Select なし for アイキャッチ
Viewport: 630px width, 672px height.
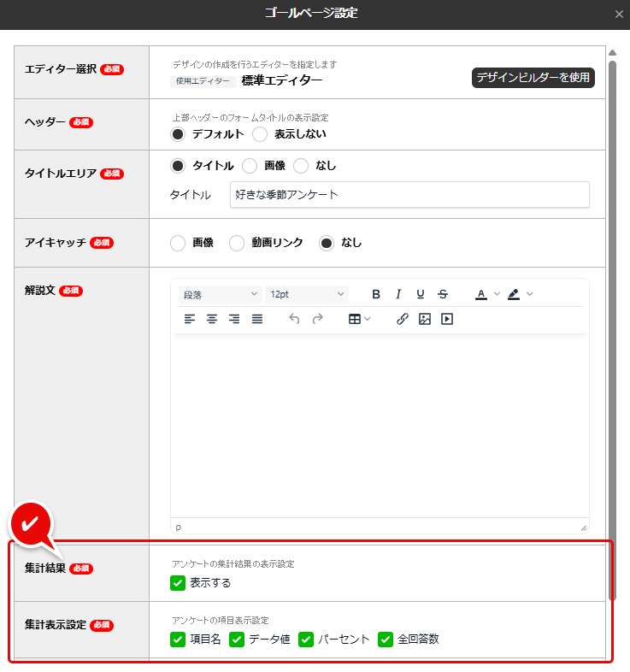(x=327, y=243)
